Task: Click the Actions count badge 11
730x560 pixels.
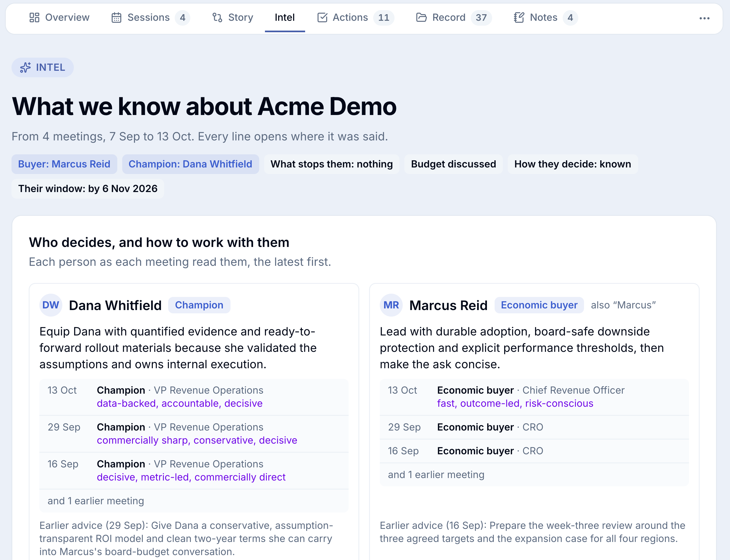Action: click(x=384, y=17)
